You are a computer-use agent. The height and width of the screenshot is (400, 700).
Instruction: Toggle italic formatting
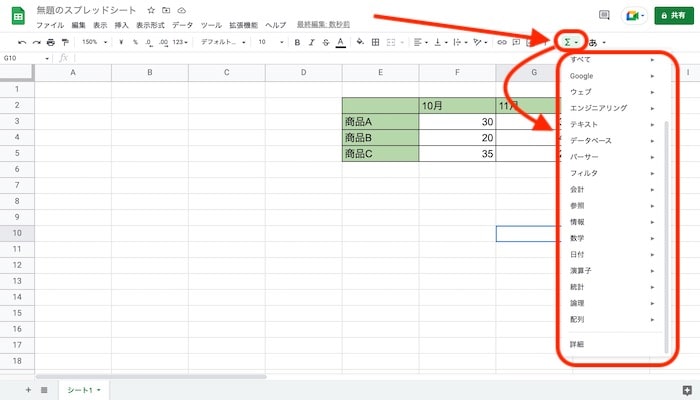tap(311, 43)
